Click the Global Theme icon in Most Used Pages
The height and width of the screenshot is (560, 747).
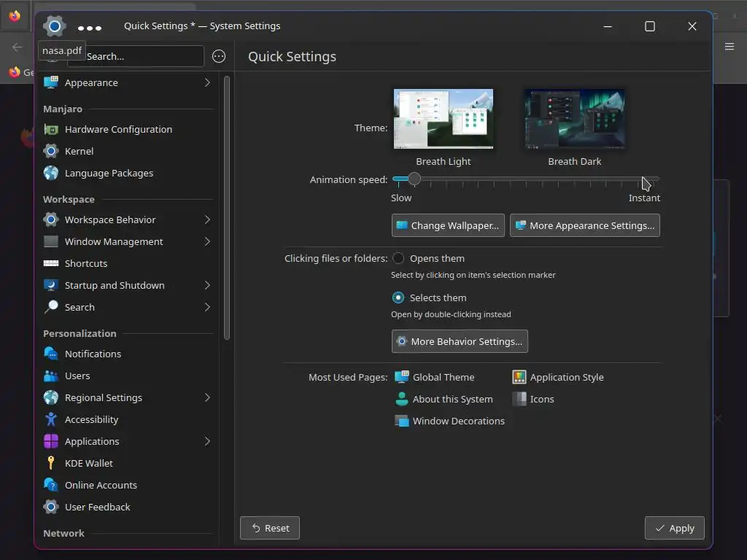pyautogui.click(x=402, y=377)
